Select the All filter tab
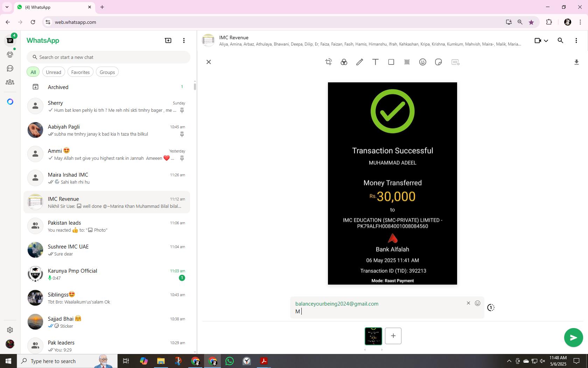 (x=33, y=72)
